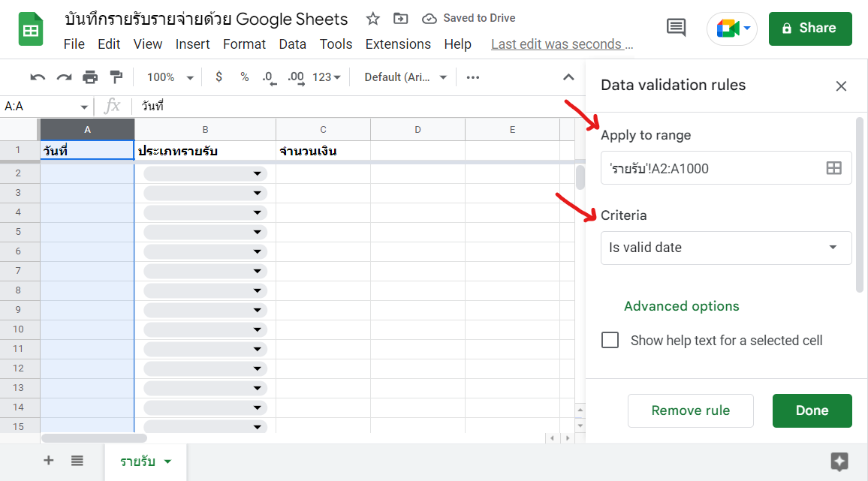Open the Google Meet call button

tap(732, 29)
